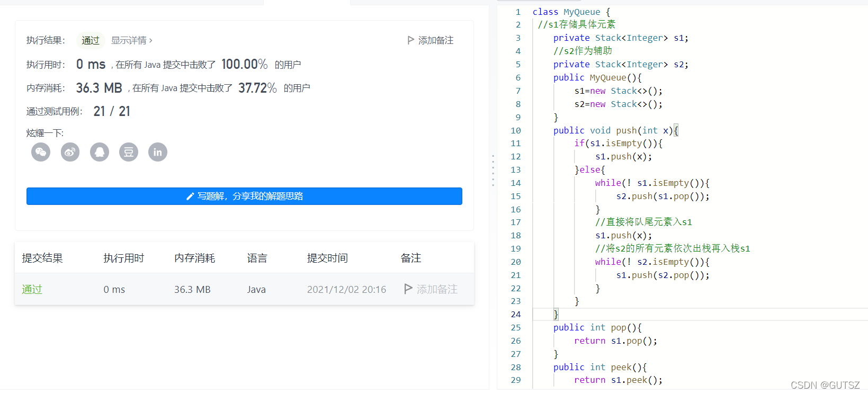The image size is (868, 394).
Task: Click line 11 if(s1.isEmpty())
Action: pos(618,143)
